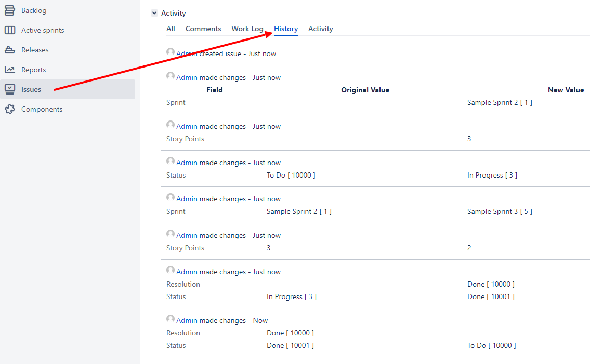Click Admin link in first Sprint change entry
The height and width of the screenshot is (364, 590).
click(x=187, y=77)
